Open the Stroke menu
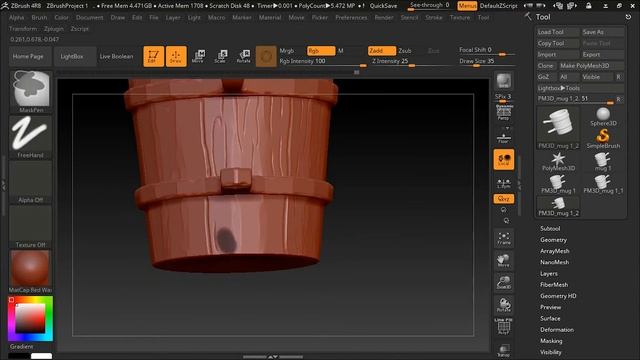Viewport: 640px width, 360px height. pyautogui.click(x=433, y=18)
